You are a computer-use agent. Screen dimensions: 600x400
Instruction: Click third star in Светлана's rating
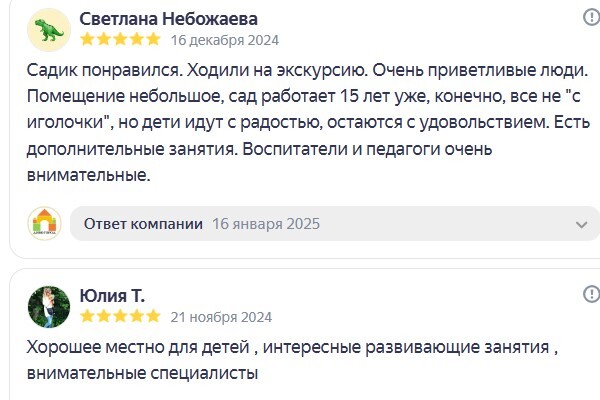[120, 39]
